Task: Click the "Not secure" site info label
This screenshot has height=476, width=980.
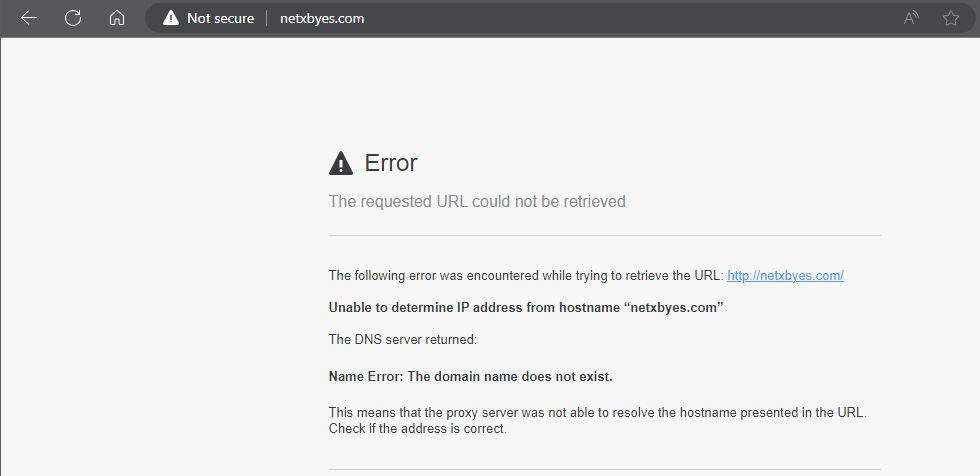Action: [220, 18]
